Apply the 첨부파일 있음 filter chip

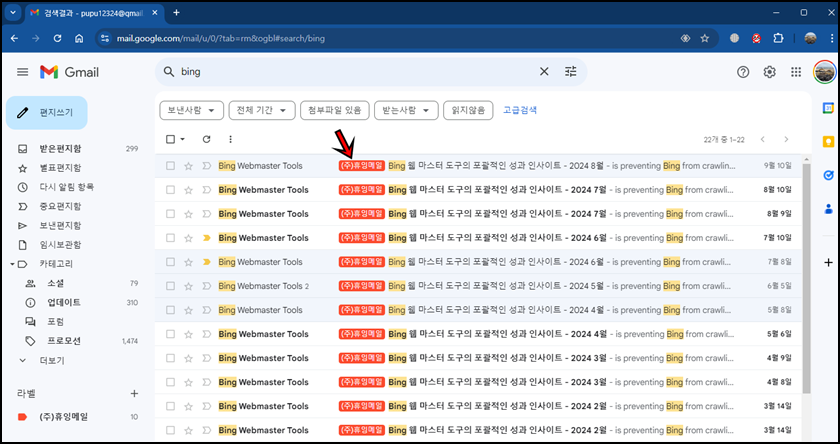point(335,110)
